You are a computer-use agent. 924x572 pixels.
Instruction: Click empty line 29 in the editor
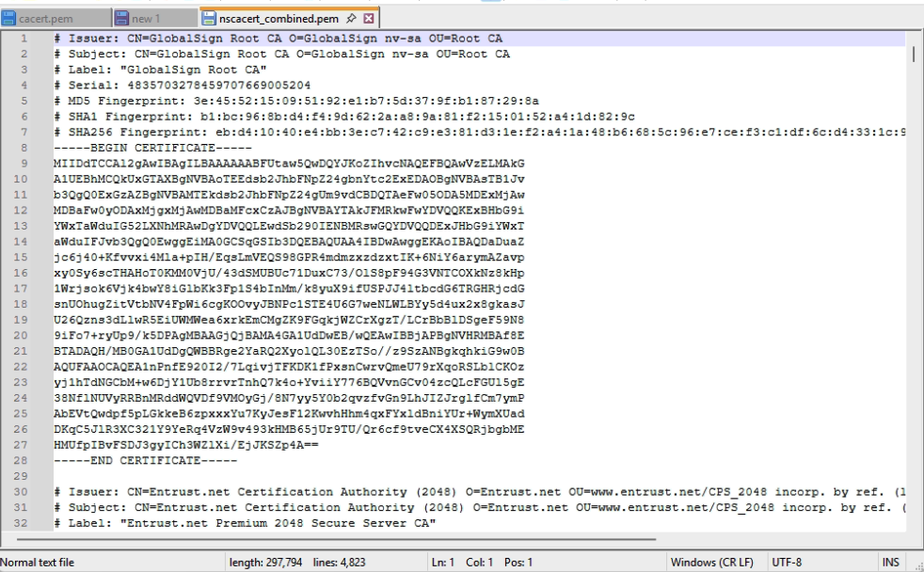(x=479, y=476)
